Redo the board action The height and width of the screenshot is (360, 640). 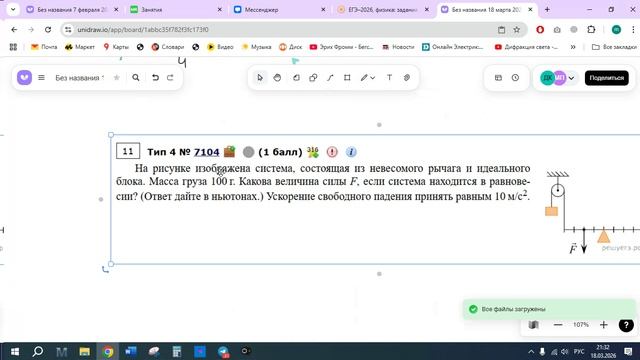[170, 78]
